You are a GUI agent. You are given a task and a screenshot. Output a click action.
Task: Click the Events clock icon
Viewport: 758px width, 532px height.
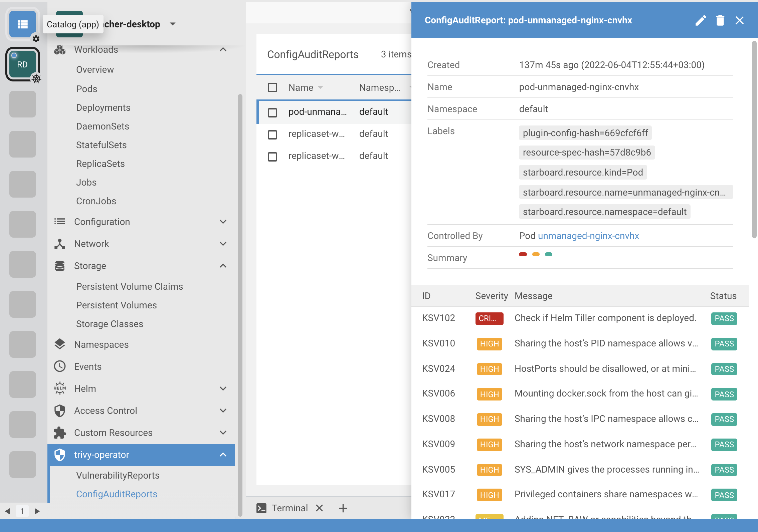pos(60,366)
